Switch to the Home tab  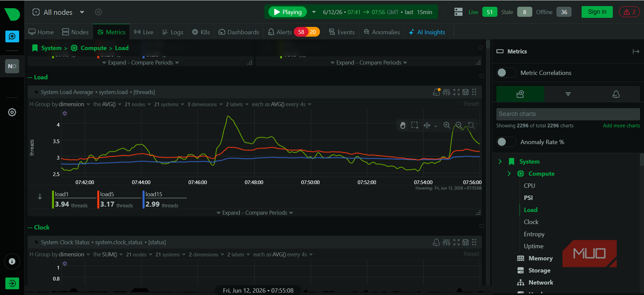coord(41,32)
